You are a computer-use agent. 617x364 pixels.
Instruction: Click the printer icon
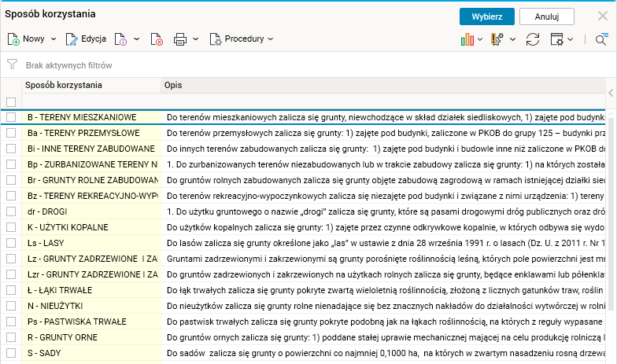(180, 39)
